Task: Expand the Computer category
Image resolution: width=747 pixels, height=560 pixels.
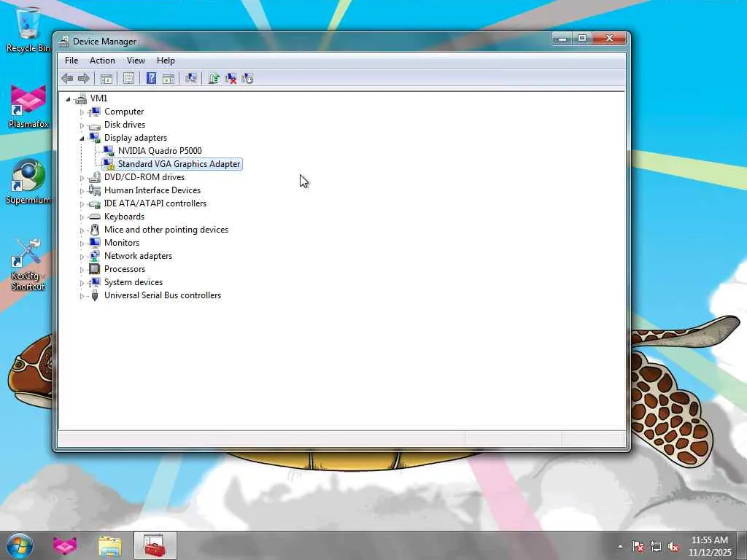Action: [82, 112]
